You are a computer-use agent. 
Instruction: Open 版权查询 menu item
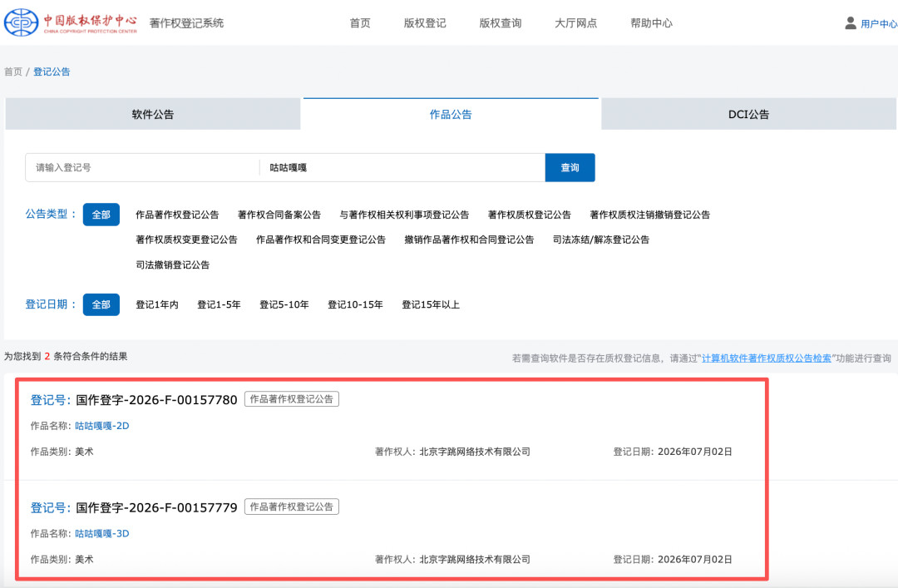pyautogui.click(x=501, y=23)
